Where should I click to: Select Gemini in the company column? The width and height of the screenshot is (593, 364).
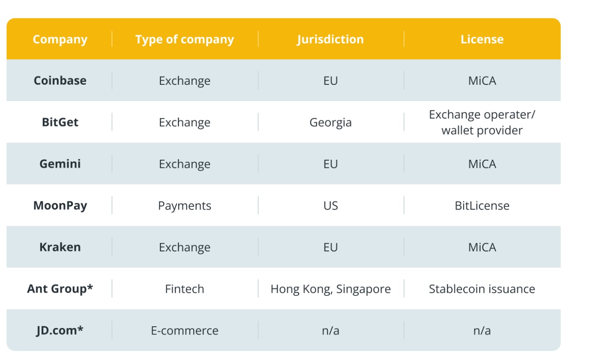click(x=60, y=164)
